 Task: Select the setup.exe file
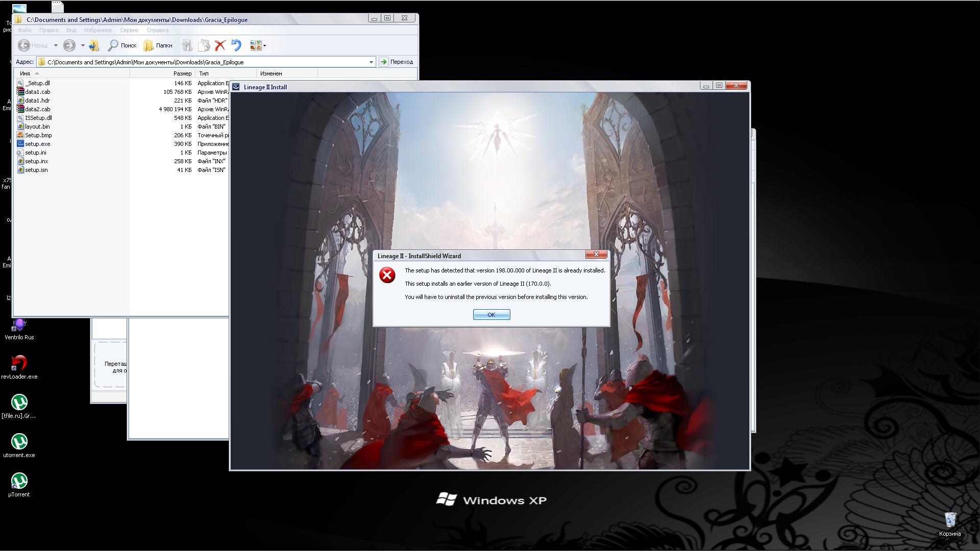(37, 144)
